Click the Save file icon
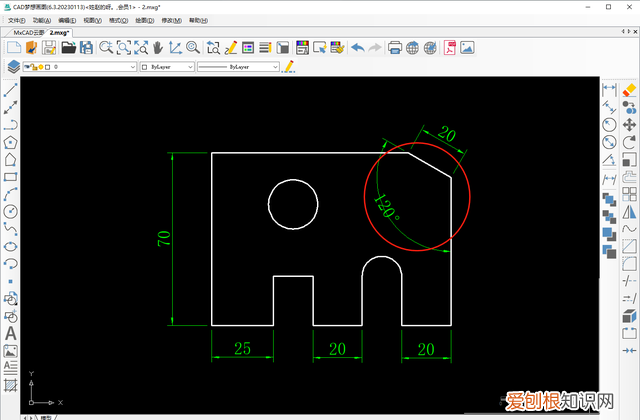The height and width of the screenshot is (420, 640). (x=50, y=47)
